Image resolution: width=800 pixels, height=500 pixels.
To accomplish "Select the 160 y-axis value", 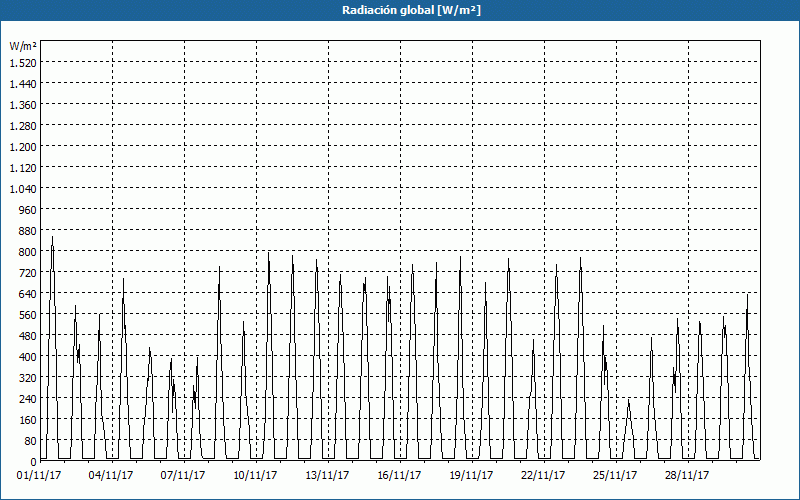I will (29, 420).
